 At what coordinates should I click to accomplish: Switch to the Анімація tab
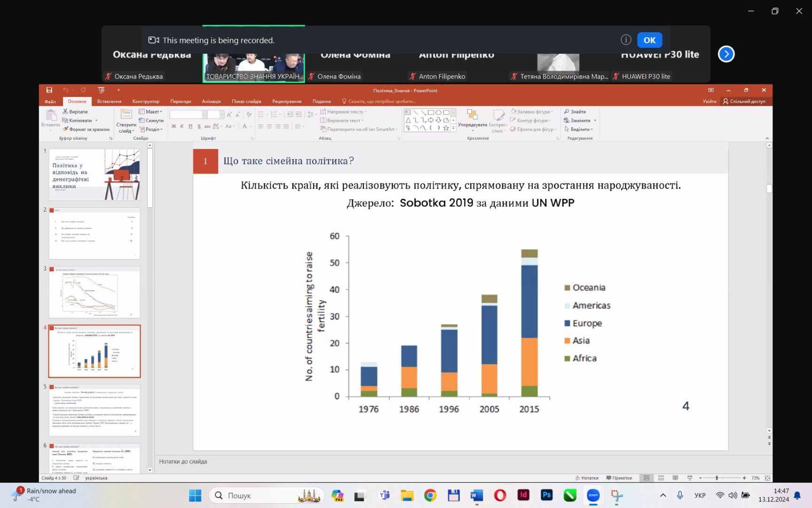tap(211, 101)
